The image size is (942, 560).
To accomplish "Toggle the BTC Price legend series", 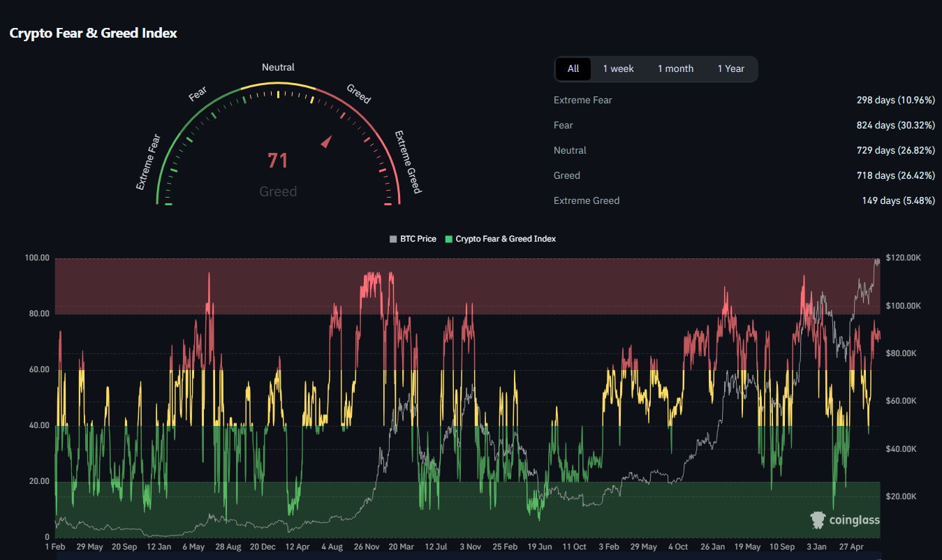I will coord(413,239).
